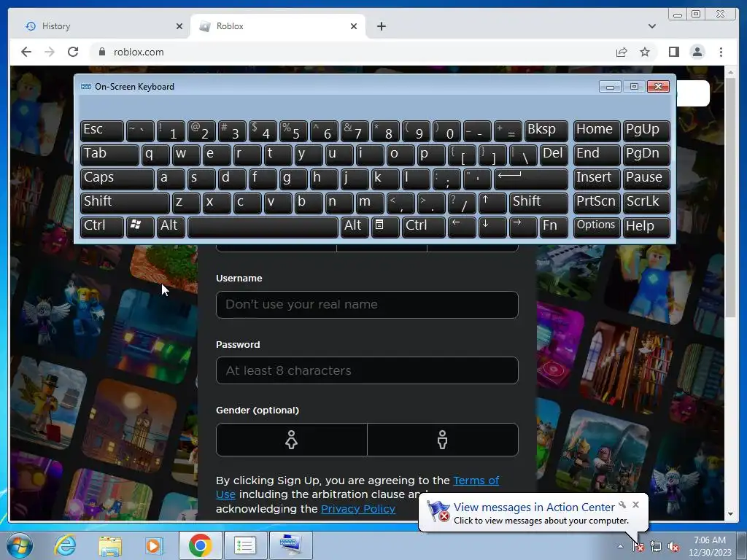Close the History tab
Screen dimensions: 747x560
pyautogui.click(x=179, y=26)
